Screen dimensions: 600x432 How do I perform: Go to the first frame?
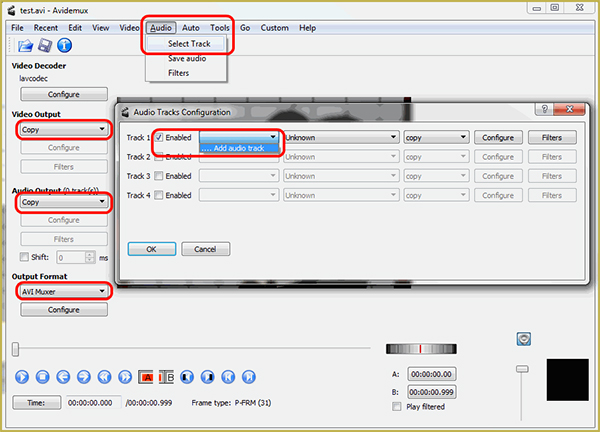228,377
